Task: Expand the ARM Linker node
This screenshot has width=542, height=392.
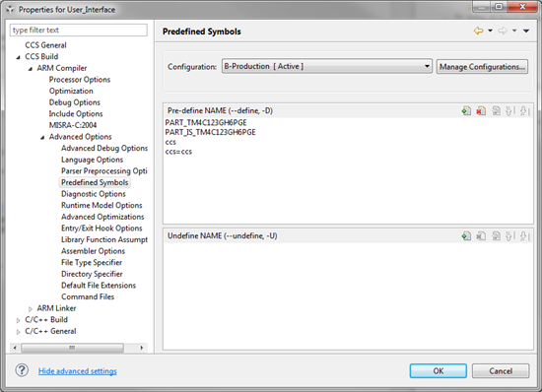Action: (x=31, y=308)
